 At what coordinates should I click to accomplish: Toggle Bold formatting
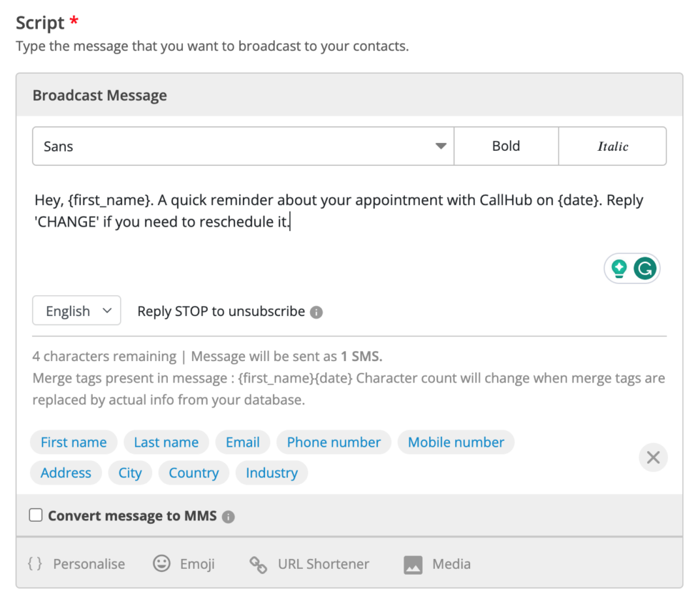tap(506, 146)
